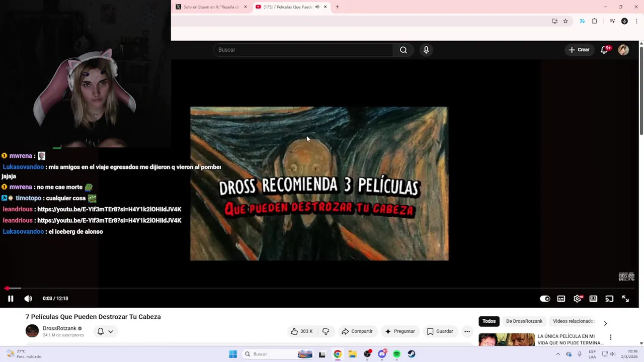Open the Chrome profile avatar

[x=624, y=21]
